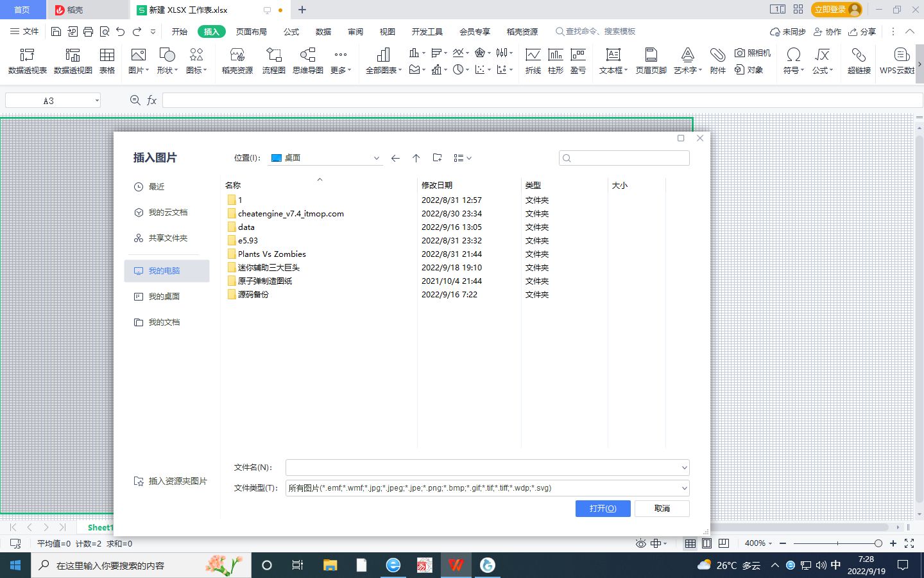Click the zoom out minus button
924x578 pixels.
click(783, 543)
